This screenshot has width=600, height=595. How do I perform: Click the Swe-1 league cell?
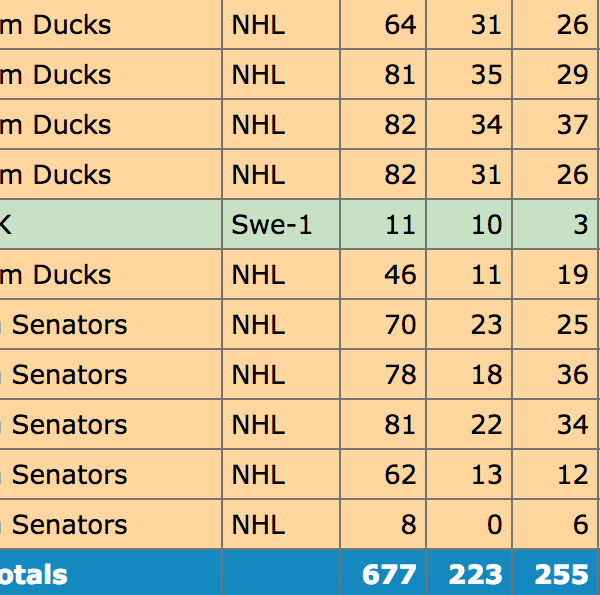click(x=272, y=225)
